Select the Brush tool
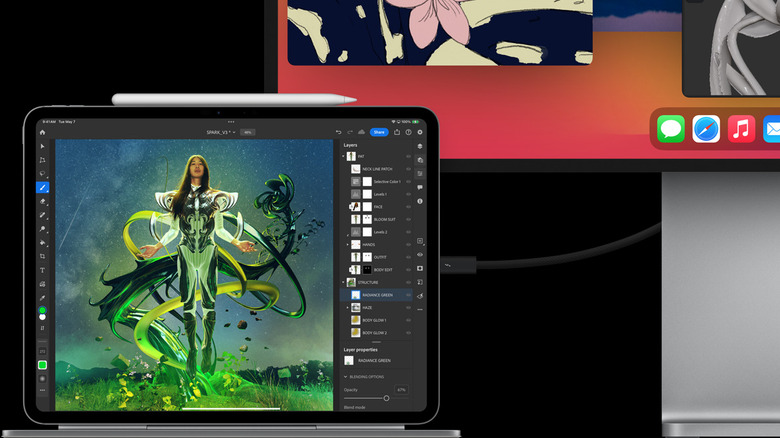The width and height of the screenshot is (780, 438). [x=42, y=188]
